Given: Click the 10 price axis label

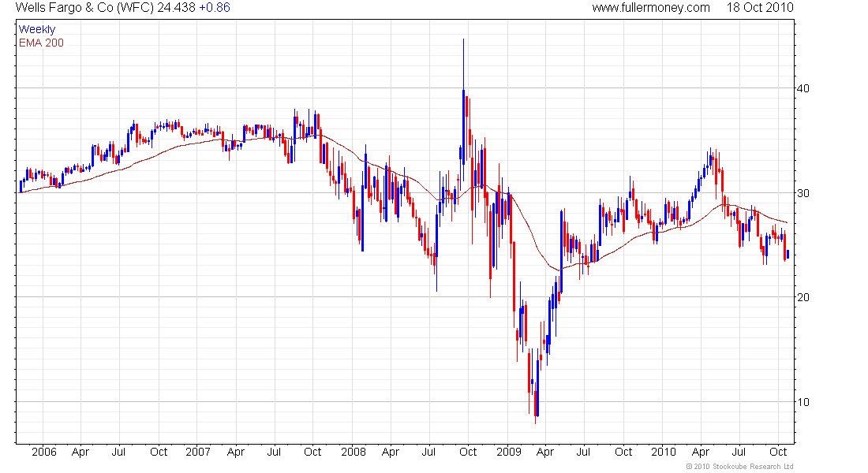Looking at the screenshot, I should [803, 401].
